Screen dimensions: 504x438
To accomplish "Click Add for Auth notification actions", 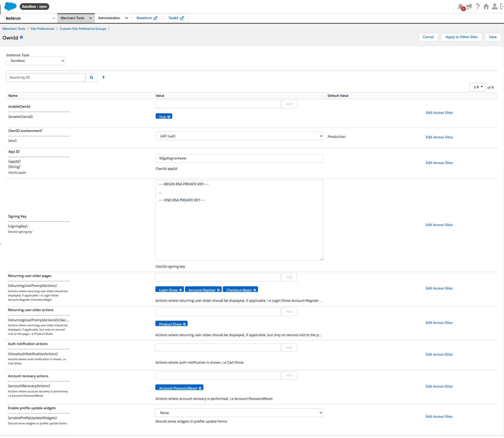I will point(289,348).
